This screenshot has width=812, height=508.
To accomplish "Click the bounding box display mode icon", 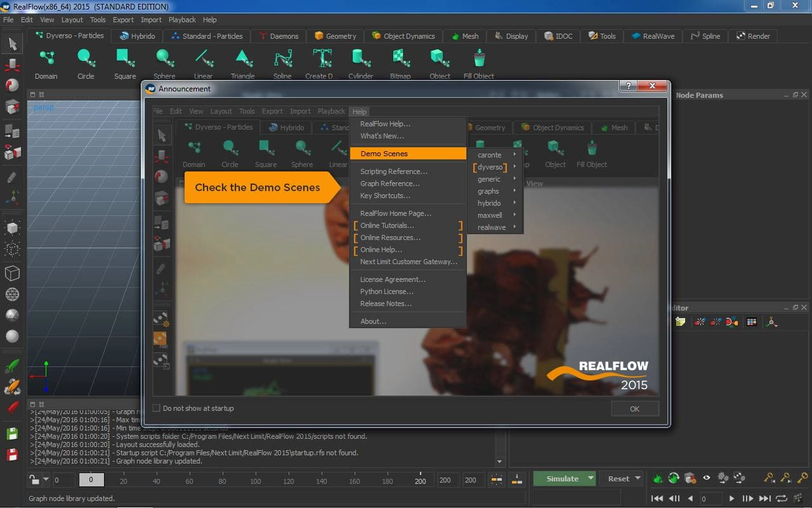I will pos(12,273).
